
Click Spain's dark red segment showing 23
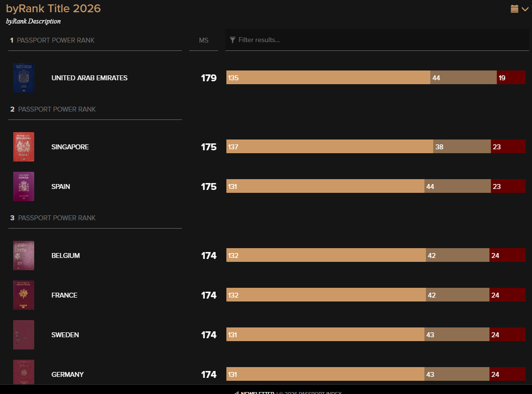point(508,186)
